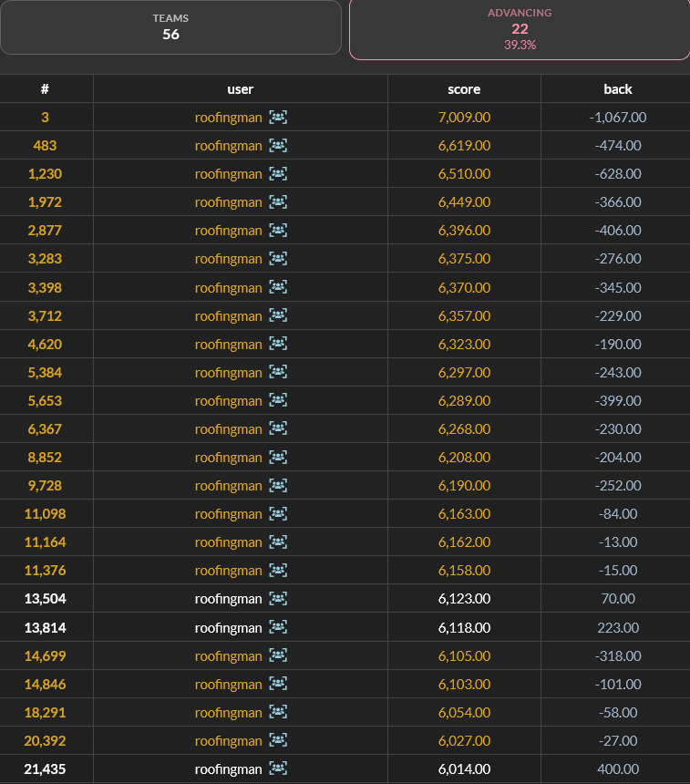
Task: Select score 6,118.00
Action: point(464,627)
